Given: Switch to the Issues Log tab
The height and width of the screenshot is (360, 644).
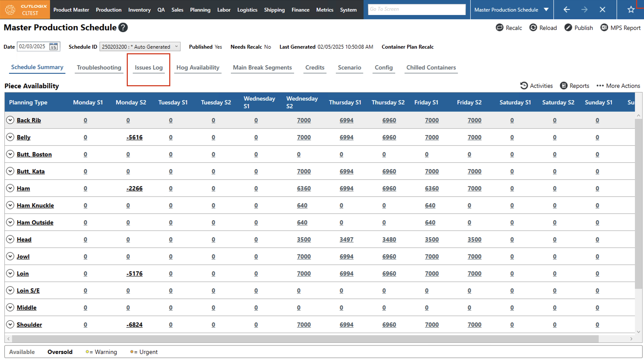Looking at the screenshot, I should click(x=149, y=67).
